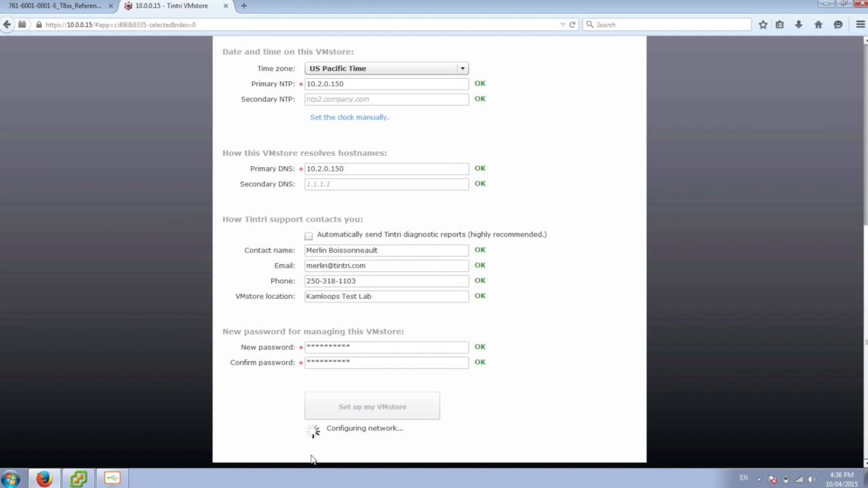
Task: Click the Firefox Search box
Action: 667,24
